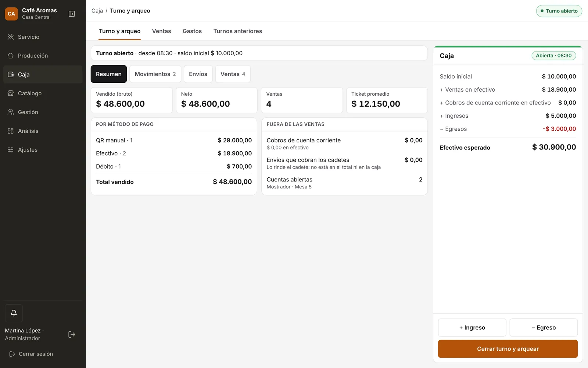Open the Catálogo section
The width and height of the screenshot is (588, 368).
pos(43,93)
